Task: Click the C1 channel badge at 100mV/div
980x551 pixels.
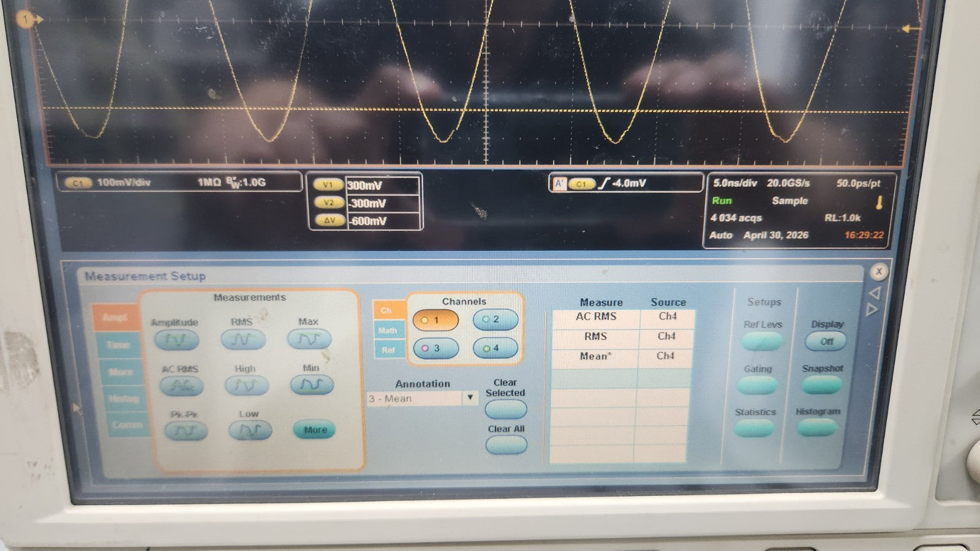Action: point(79,182)
